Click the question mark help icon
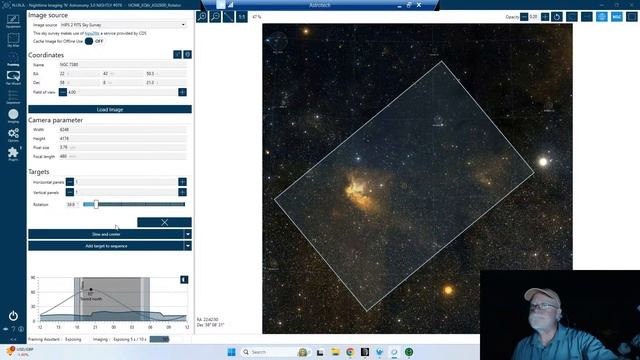Image resolution: width=640 pixels, height=360 pixels. (13, 329)
